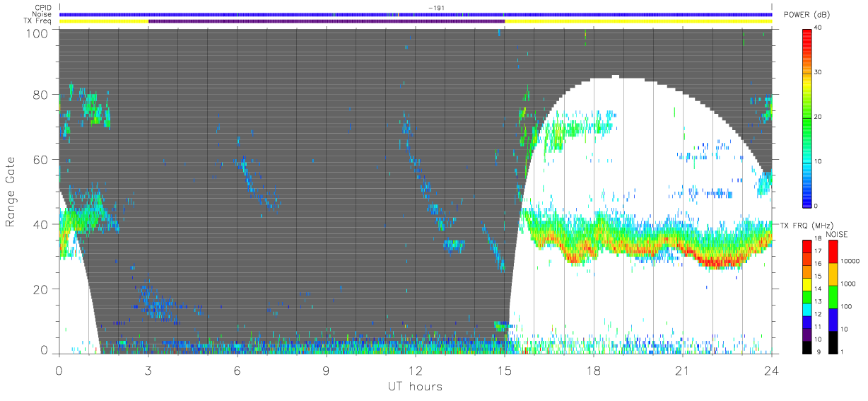Click the 60 tick on Range Gate axis
The width and height of the screenshot is (868, 401).
coord(40,159)
